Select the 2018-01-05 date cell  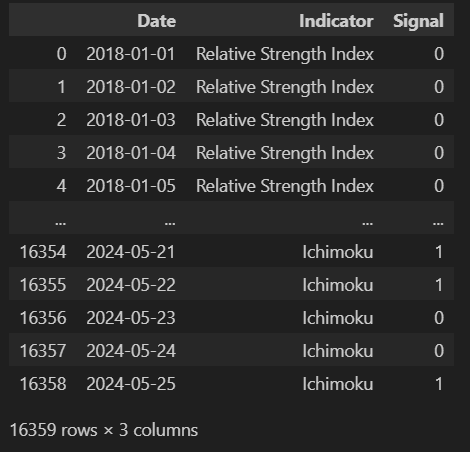click(131, 186)
